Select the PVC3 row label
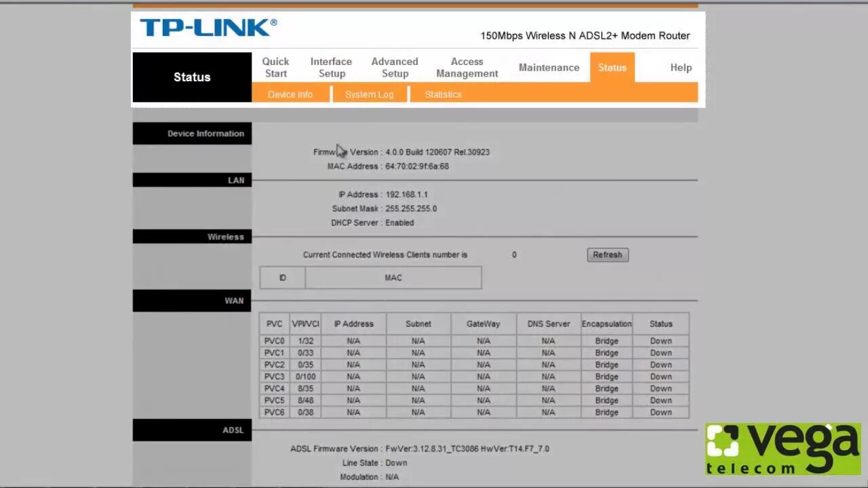 click(x=274, y=377)
